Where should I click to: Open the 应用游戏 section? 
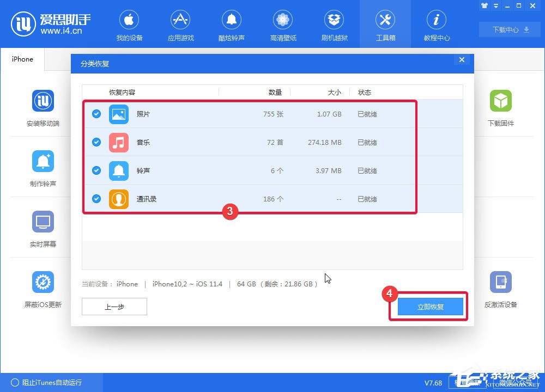[x=180, y=24]
